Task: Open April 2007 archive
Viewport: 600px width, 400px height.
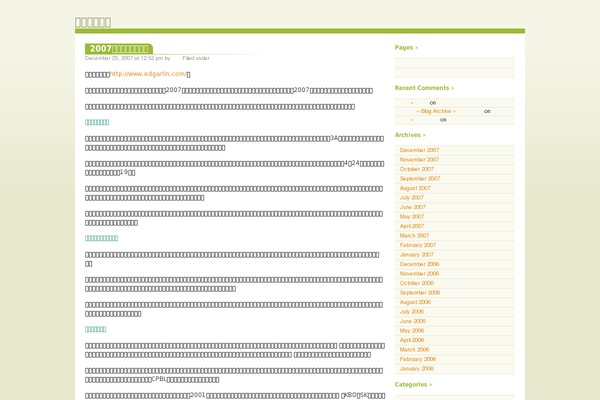Action: coord(412,226)
